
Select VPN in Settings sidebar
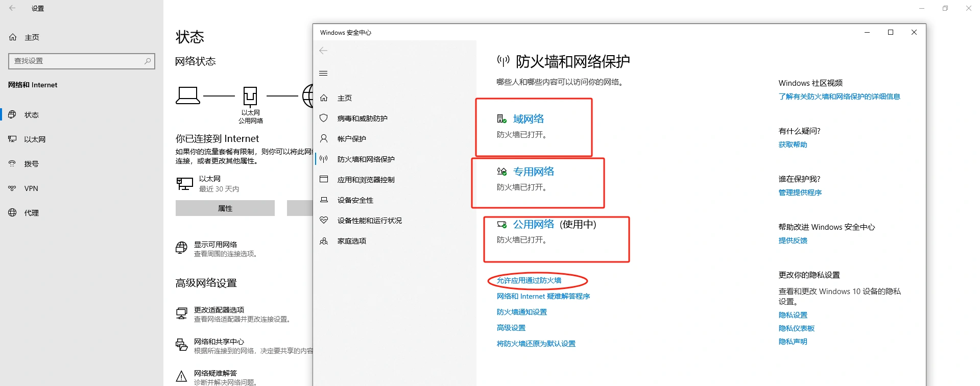pyautogui.click(x=31, y=188)
